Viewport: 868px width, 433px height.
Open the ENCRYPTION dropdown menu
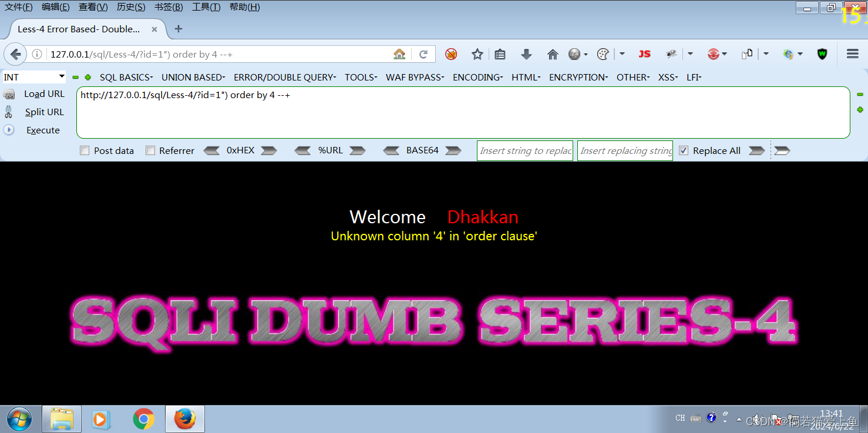(577, 77)
